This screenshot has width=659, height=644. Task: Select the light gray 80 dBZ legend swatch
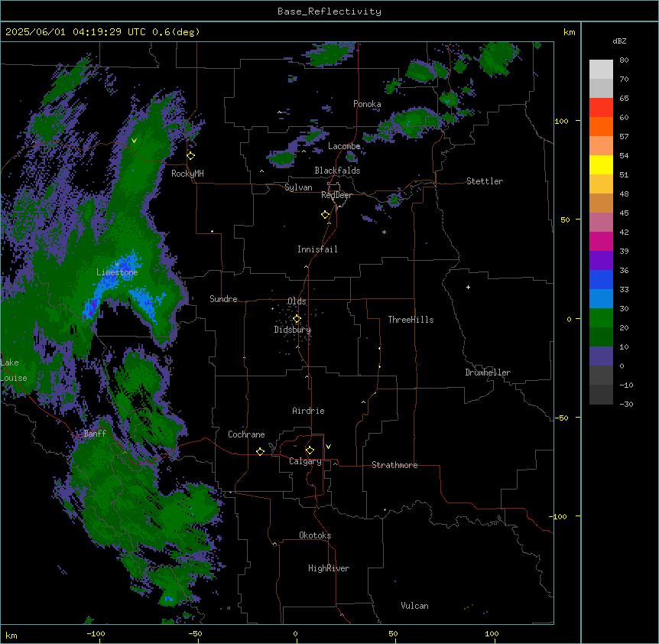[x=601, y=70]
